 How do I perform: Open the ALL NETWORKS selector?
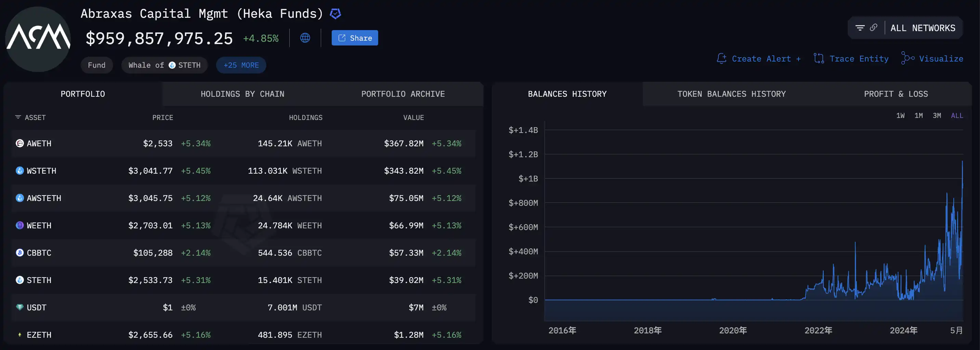tap(923, 28)
